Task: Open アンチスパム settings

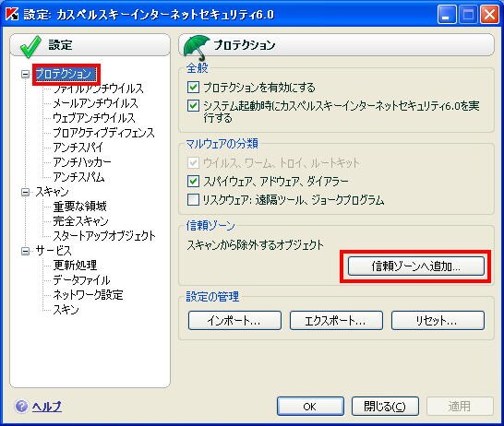Action: point(78,177)
